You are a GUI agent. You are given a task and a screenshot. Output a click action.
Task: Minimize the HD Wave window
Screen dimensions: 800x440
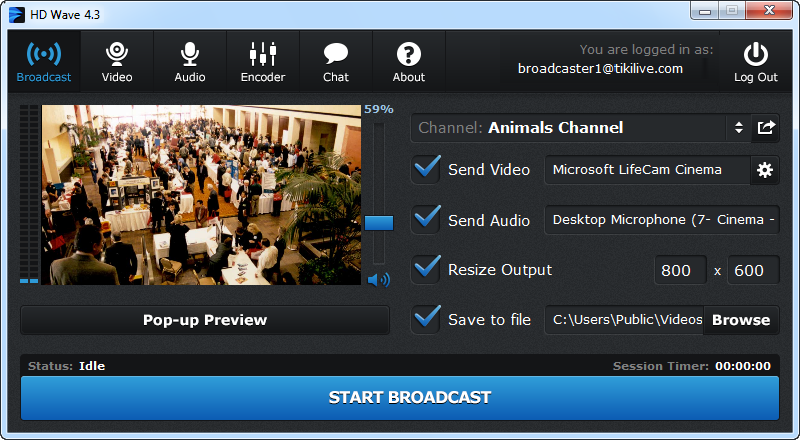[x=706, y=11]
